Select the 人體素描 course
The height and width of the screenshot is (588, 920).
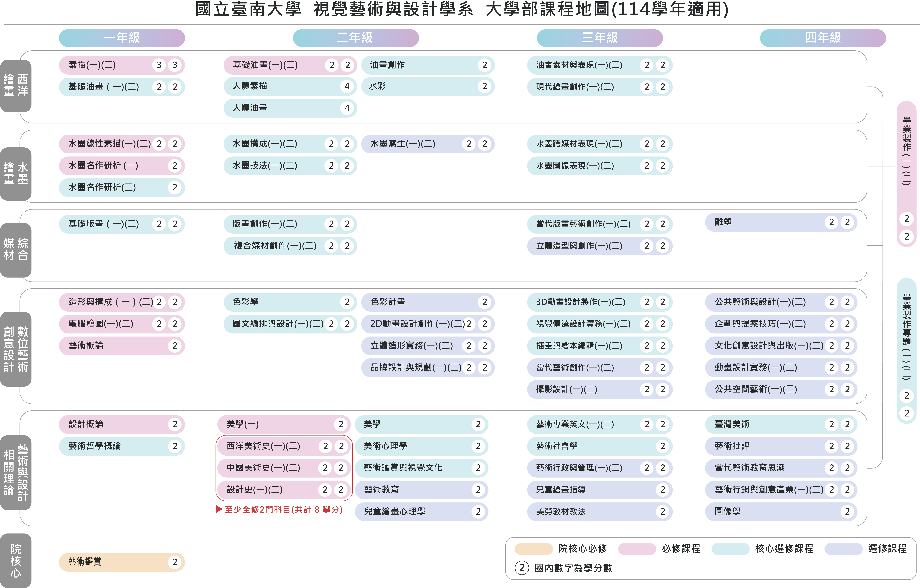[x=290, y=86]
